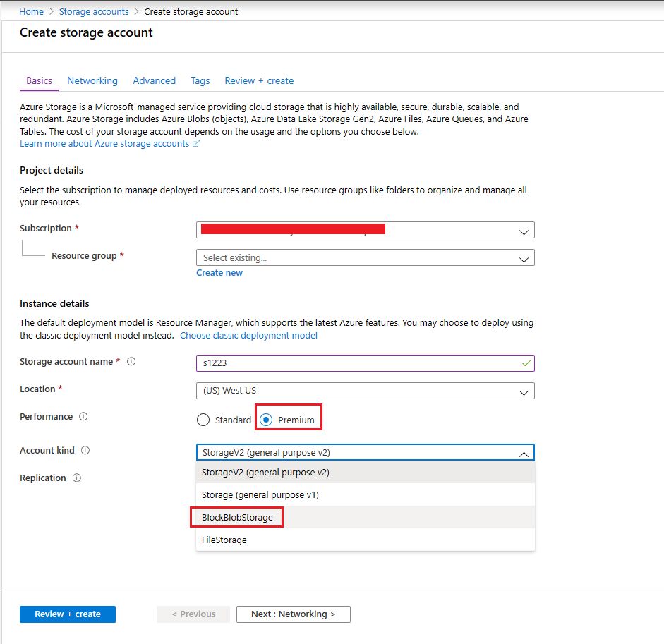The width and height of the screenshot is (664, 644).
Task: Click the Replication label
Action: [x=43, y=478]
